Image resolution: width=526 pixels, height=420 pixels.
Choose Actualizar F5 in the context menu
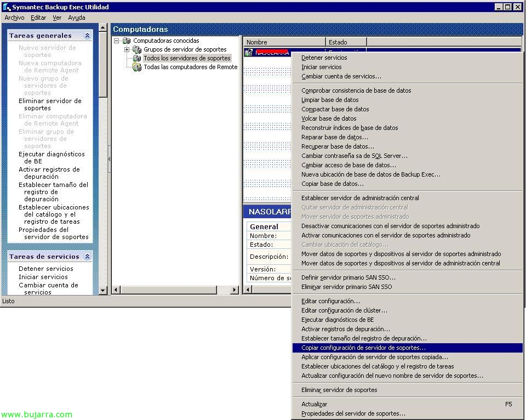coord(407,404)
